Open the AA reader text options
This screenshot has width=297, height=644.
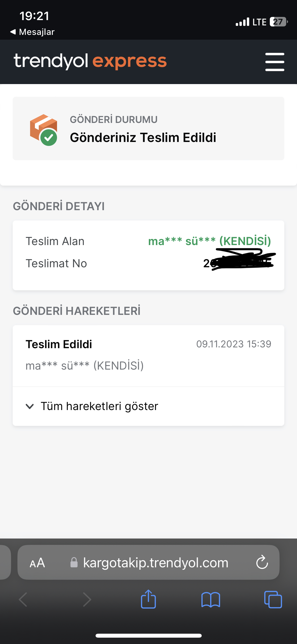[x=37, y=563]
